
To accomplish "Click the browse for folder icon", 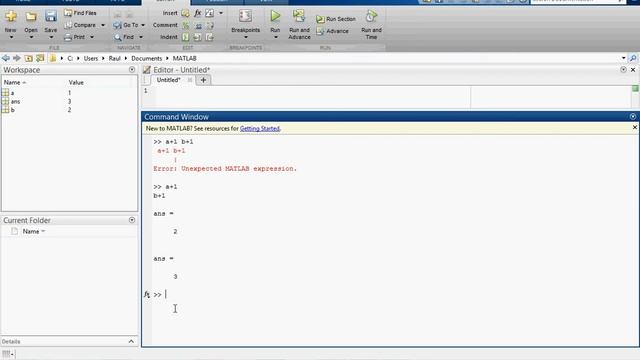I will (40, 58).
